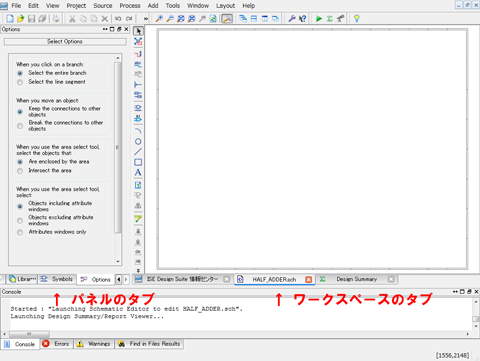Select the arrow pointer tool
The width and height of the screenshot is (480, 361).
tap(138, 31)
